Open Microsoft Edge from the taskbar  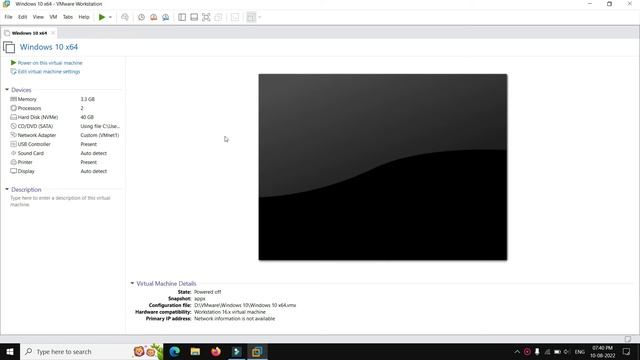pos(175,351)
